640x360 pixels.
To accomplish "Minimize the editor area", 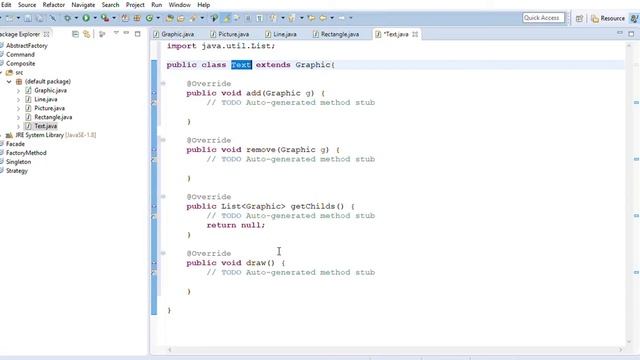I will (x=620, y=33).
